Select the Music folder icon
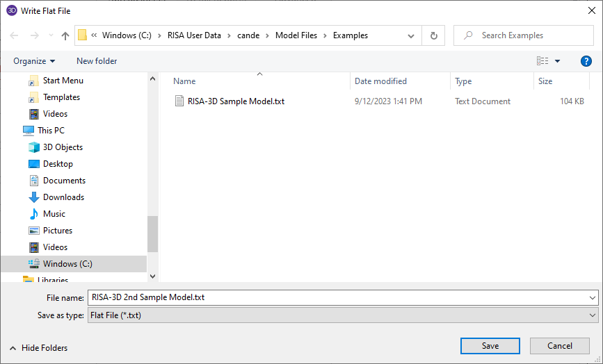The height and width of the screenshot is (364, 603). point(34,214)
